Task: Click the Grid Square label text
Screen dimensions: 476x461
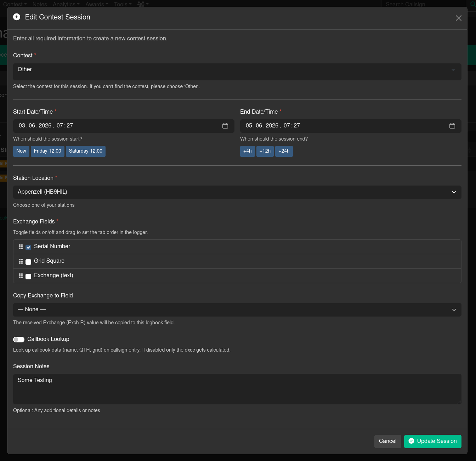Action: tap(49, 261)
